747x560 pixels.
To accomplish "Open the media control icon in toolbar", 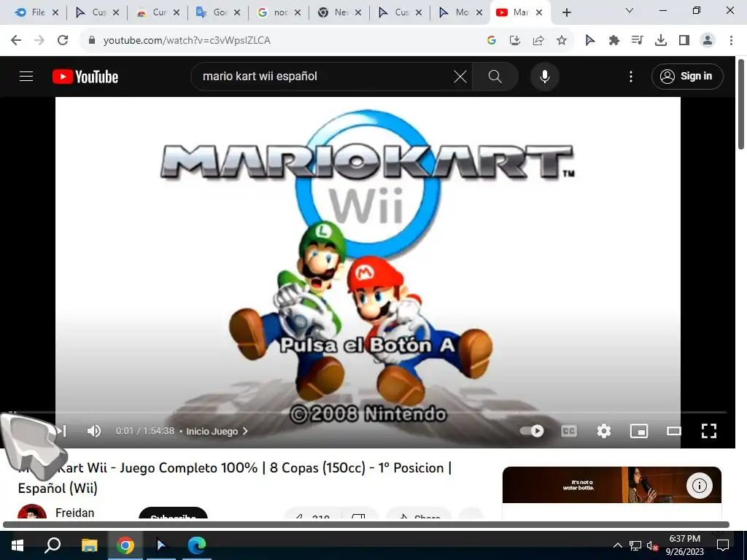I will click(x=637, y=41).
